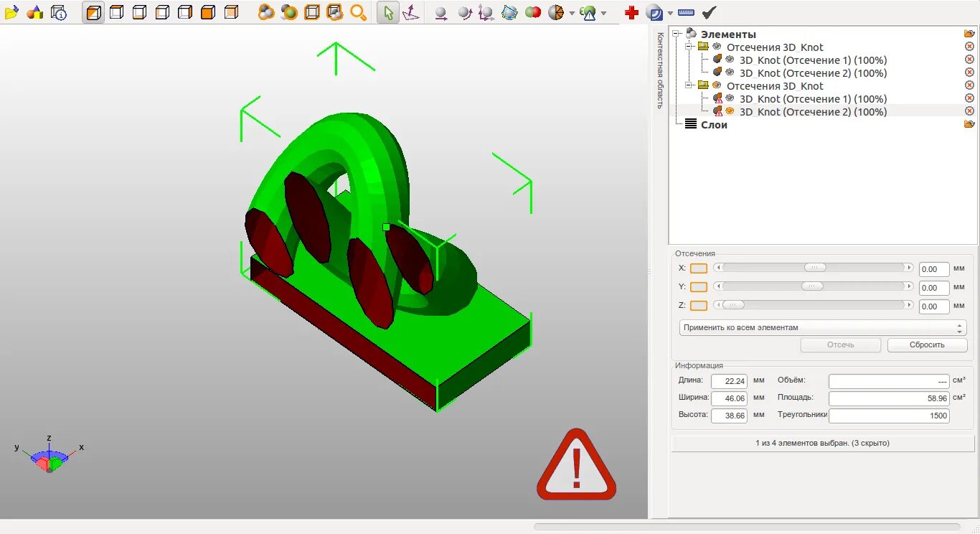Click the orange magnifier zoom tool
980x534 pixels.
[x=358, y=12]
